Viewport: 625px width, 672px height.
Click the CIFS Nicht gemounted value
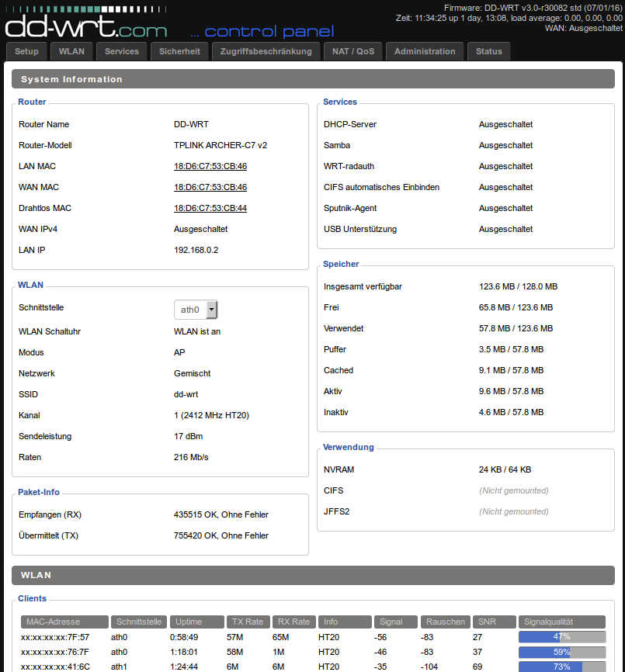coord(513,490)
